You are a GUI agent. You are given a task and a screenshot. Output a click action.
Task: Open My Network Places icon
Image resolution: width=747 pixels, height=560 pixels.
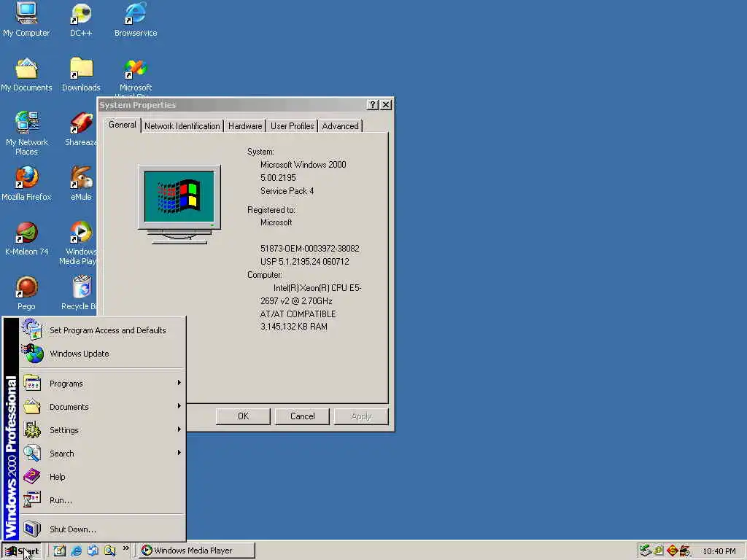pos(27,133)
